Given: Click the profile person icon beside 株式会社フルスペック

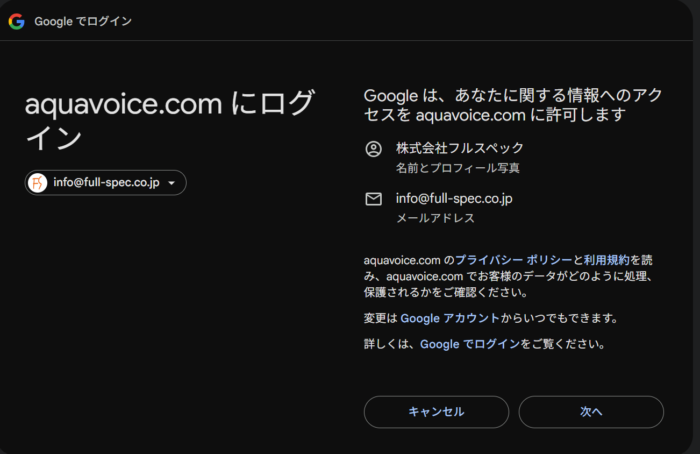Looking at the screenshot, I should (374, 149).
